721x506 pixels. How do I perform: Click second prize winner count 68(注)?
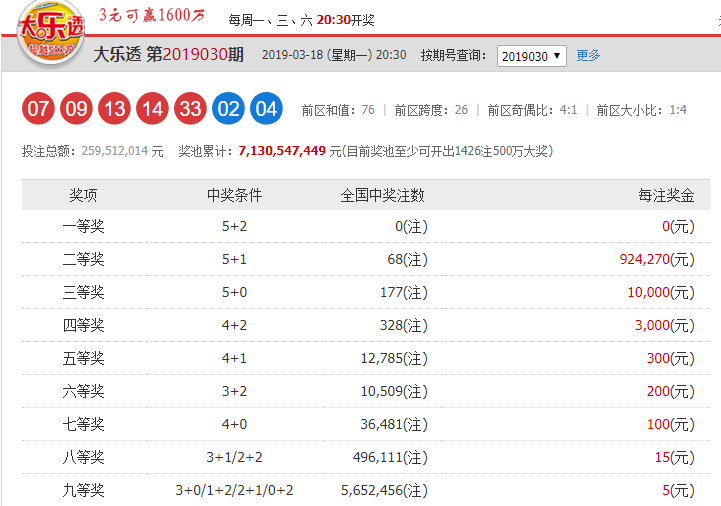point(407,259)
